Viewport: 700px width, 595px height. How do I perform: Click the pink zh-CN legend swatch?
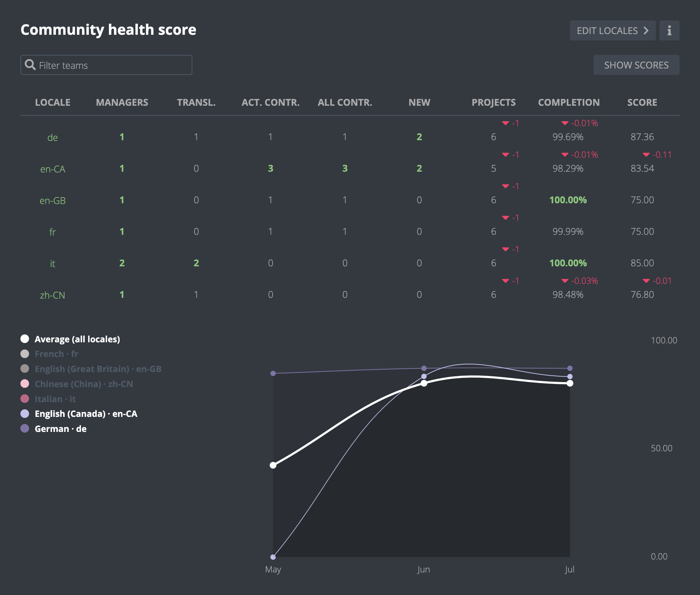[25, 384]
